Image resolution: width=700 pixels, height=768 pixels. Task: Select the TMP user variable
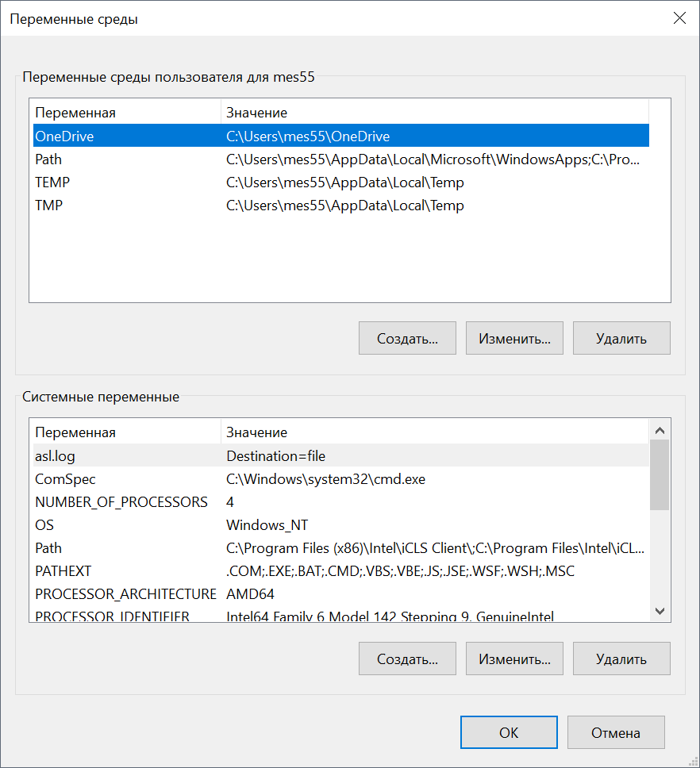coord(49,205)
